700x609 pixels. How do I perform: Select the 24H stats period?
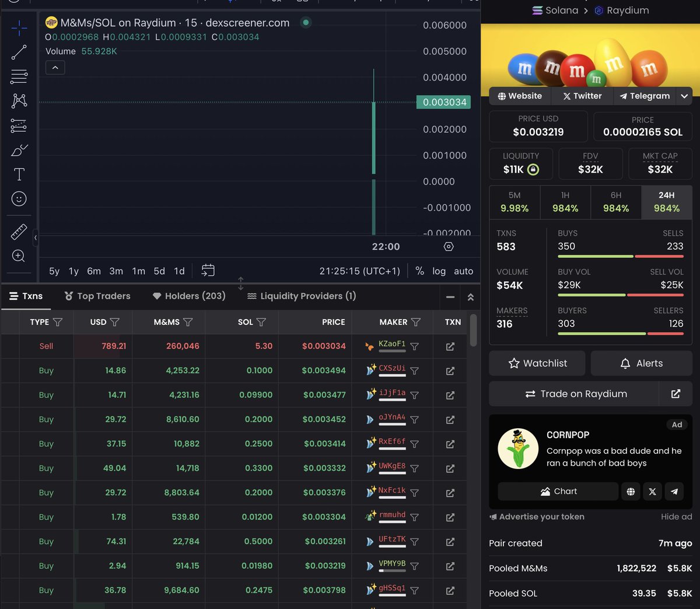point(667,202)
